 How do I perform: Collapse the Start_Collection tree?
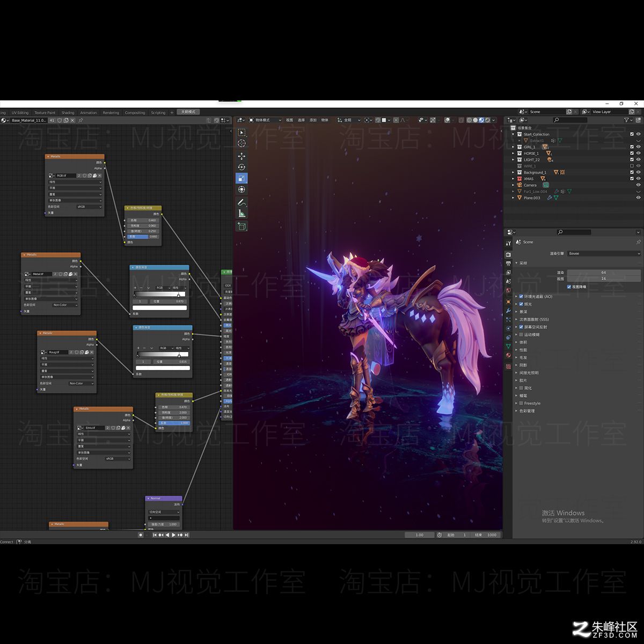514,134
